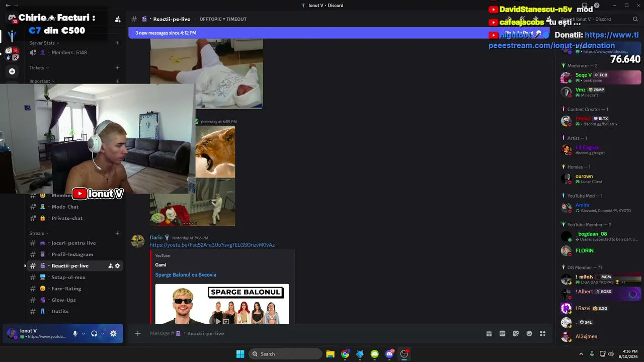Image resolution: width=644 pixels, height=362 pixels.
Task: Open the gift icon in message bar
Action: point(489,333)
